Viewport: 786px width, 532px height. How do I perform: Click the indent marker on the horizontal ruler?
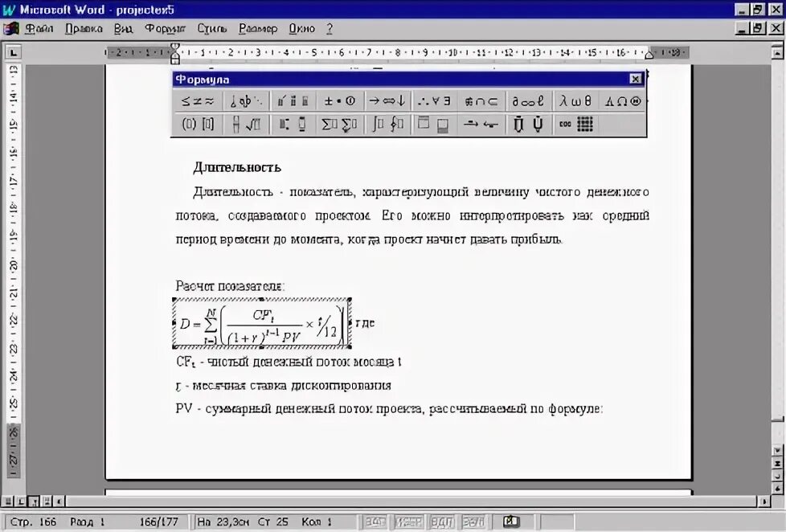coord(174,51)
